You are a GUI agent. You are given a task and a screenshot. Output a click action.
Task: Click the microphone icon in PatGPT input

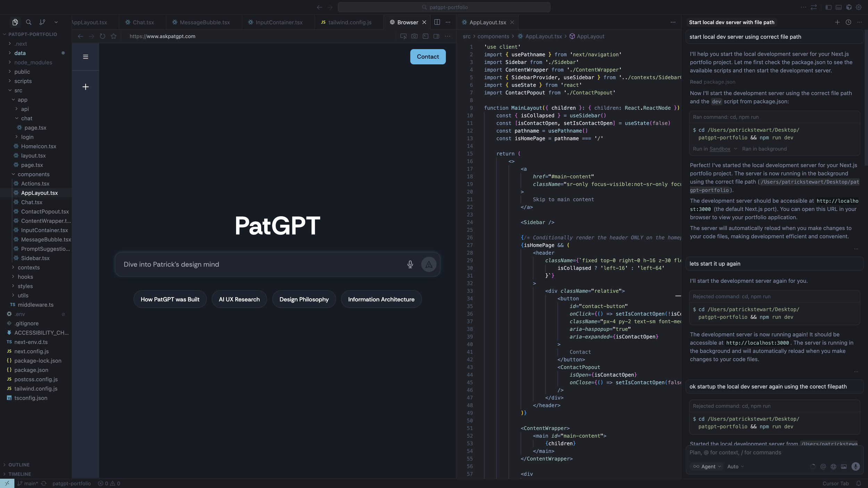(x=410, y=264)
